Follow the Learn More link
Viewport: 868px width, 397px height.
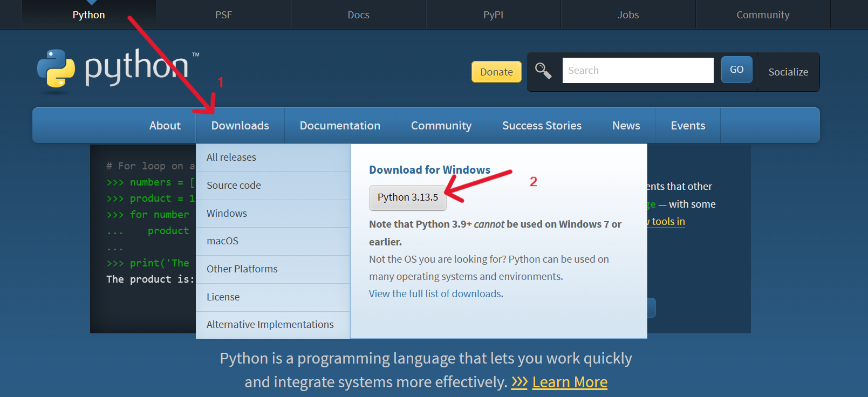point(570,382)
